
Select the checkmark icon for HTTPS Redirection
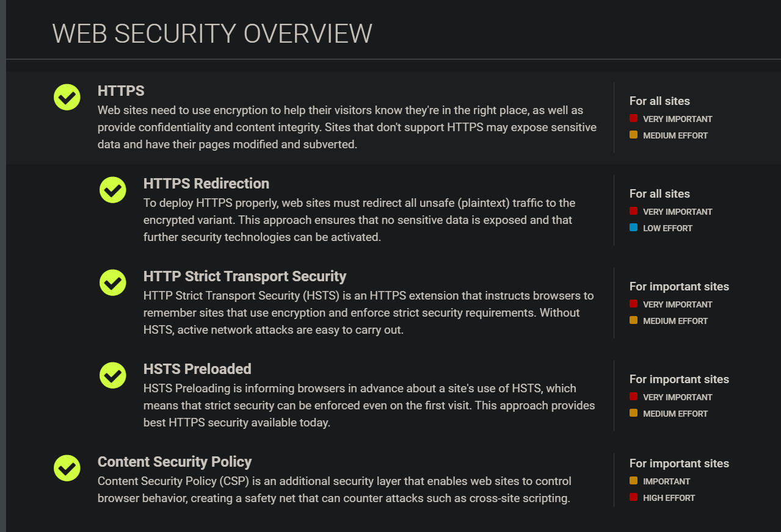(113, 190)
